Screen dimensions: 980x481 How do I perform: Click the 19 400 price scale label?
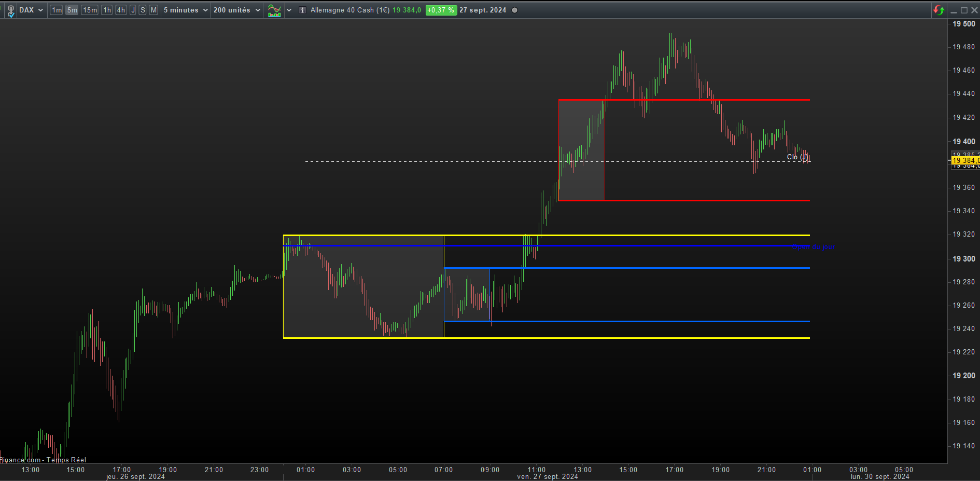[964, 141]
